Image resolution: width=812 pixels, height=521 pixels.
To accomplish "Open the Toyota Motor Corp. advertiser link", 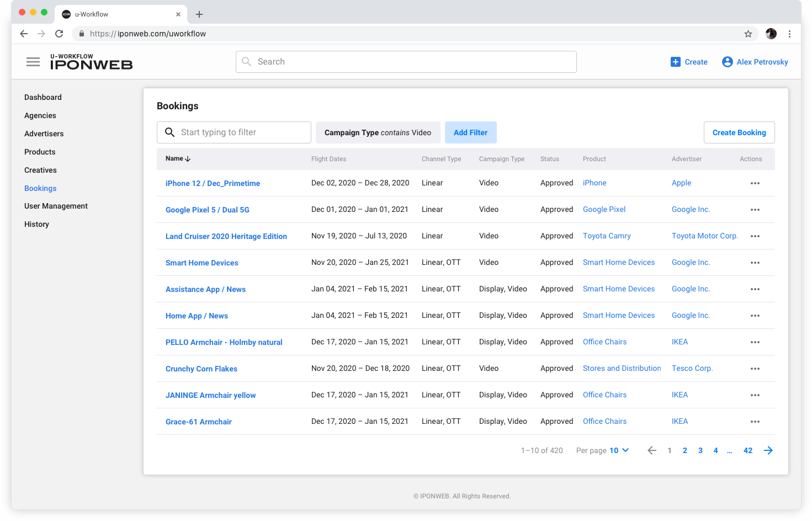I will (x=704, y=236).
